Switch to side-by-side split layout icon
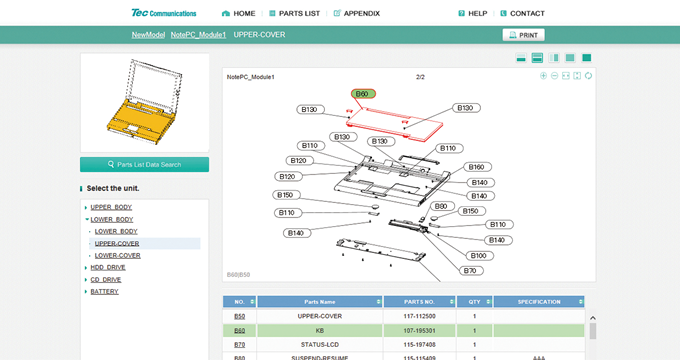The height and width of the screenshot is (360, 680). [x=554, y=58]
